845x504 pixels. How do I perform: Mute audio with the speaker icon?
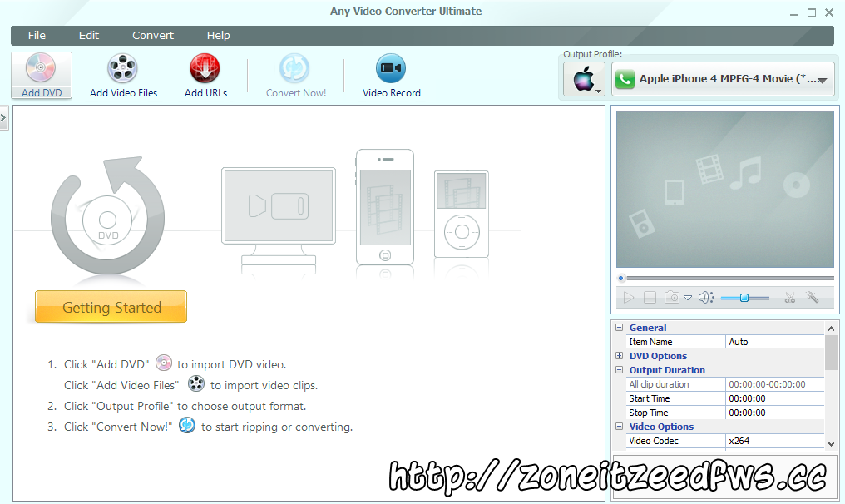706,298
